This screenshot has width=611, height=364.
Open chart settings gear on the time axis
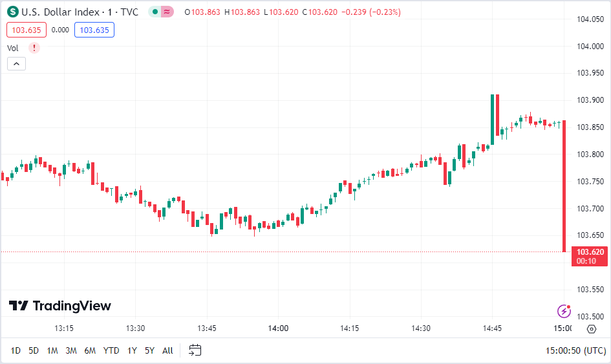pos(591,329)
